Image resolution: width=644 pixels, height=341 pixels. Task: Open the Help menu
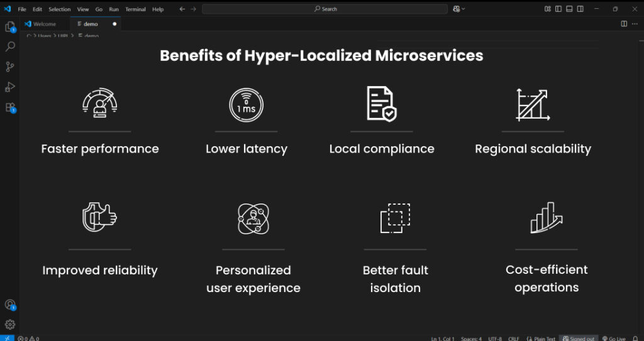(158, 9)
